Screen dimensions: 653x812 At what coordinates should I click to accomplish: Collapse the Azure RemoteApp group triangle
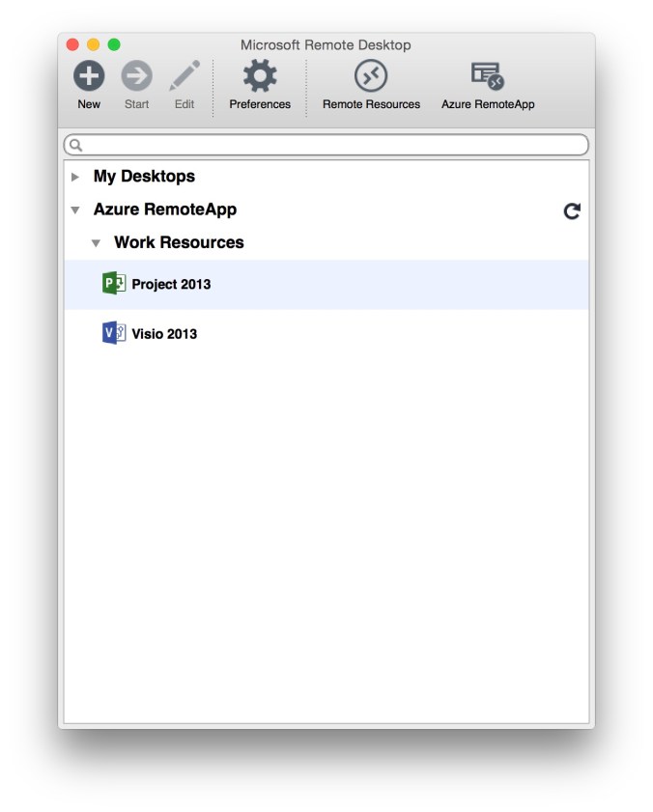tap(75, 210)
